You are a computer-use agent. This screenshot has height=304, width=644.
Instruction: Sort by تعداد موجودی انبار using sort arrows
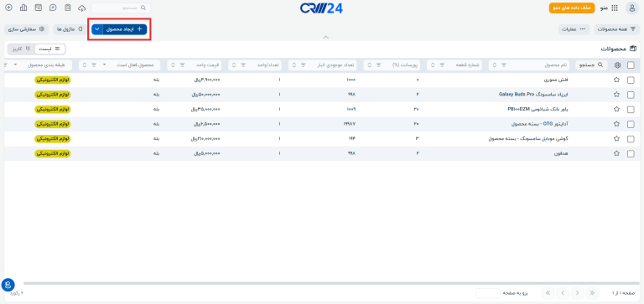294,64
